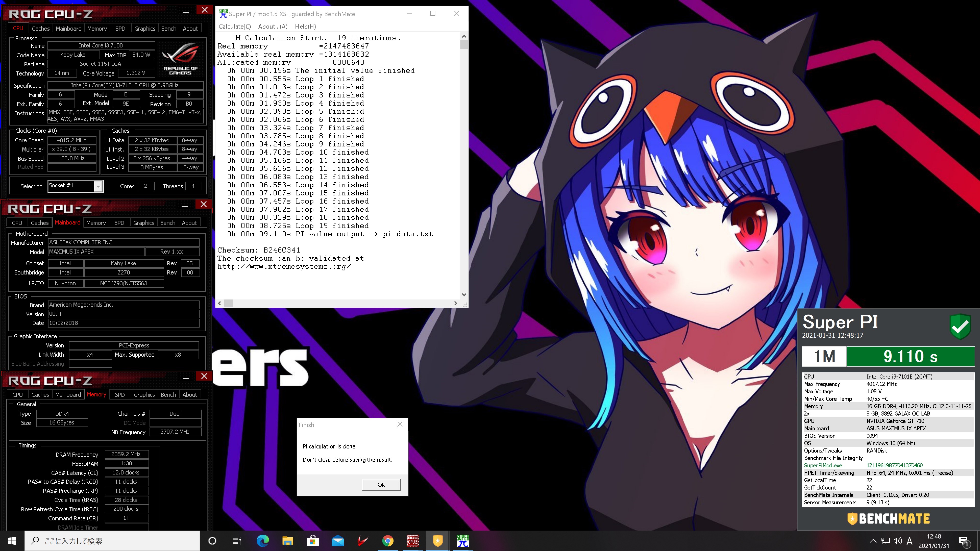
Task: Click the Checksum: B246C341 line
Action: point(259,250)
